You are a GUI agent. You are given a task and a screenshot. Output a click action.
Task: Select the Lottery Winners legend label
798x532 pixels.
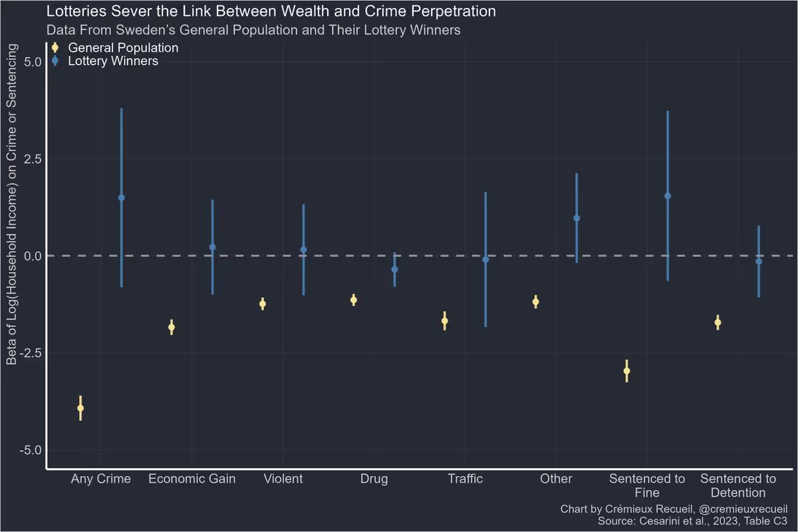coord(113,61)
